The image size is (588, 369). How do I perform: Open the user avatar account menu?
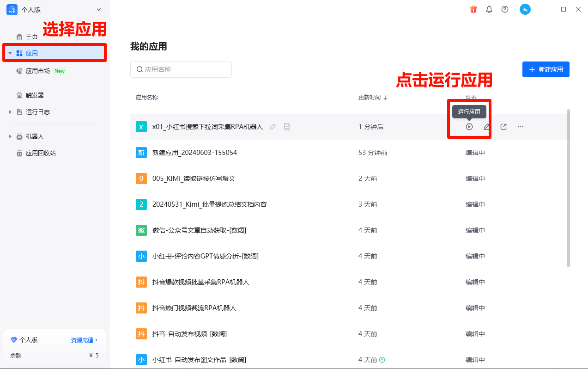[525, 9]
